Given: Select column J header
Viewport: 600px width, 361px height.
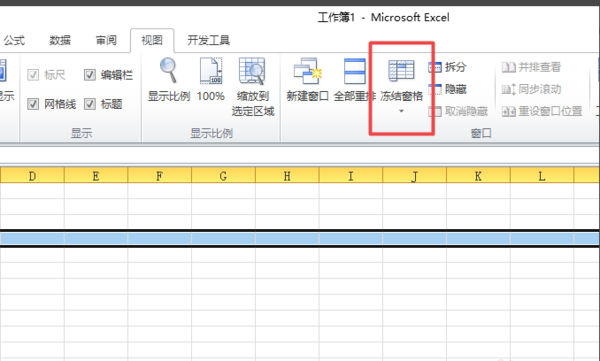Looking at the screenshot, I should pyautogui.click(x=414, y=175).
